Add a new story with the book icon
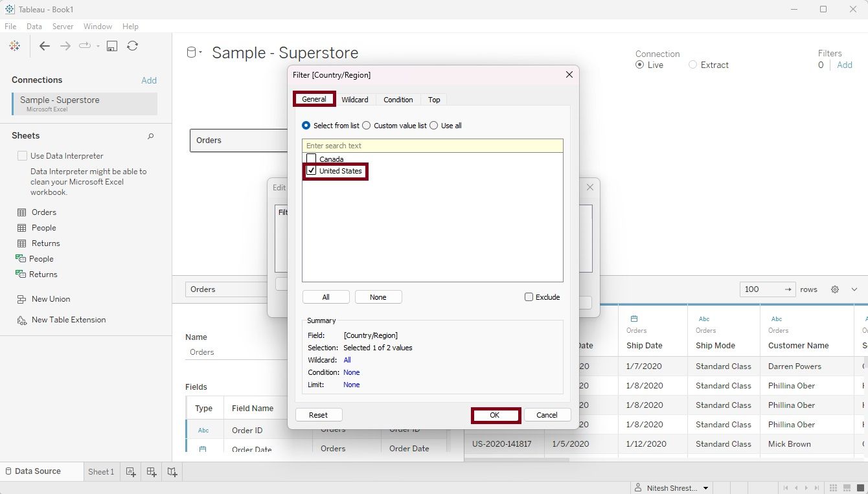 click(x=172, y=472)
